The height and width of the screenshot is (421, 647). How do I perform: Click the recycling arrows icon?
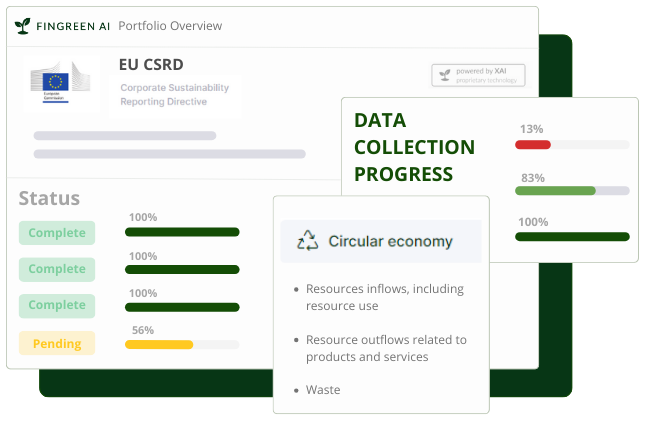pos(307,241)
